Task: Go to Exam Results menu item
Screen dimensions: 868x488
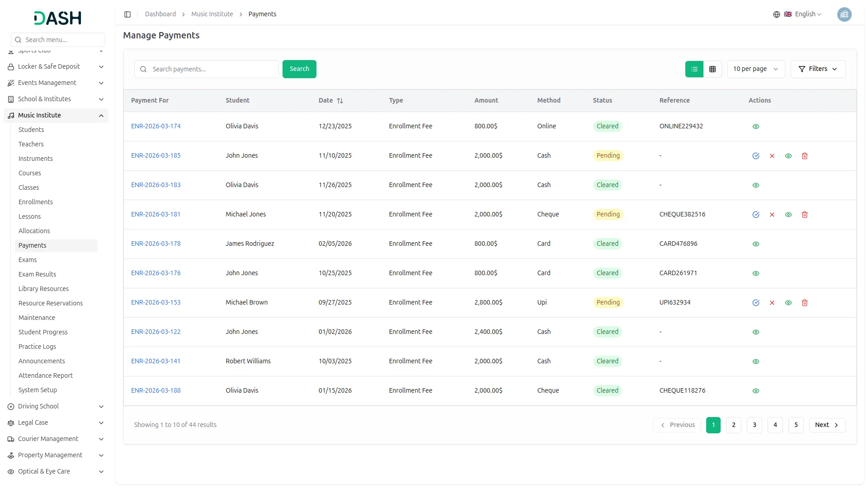Action: [x=37, y=274]
